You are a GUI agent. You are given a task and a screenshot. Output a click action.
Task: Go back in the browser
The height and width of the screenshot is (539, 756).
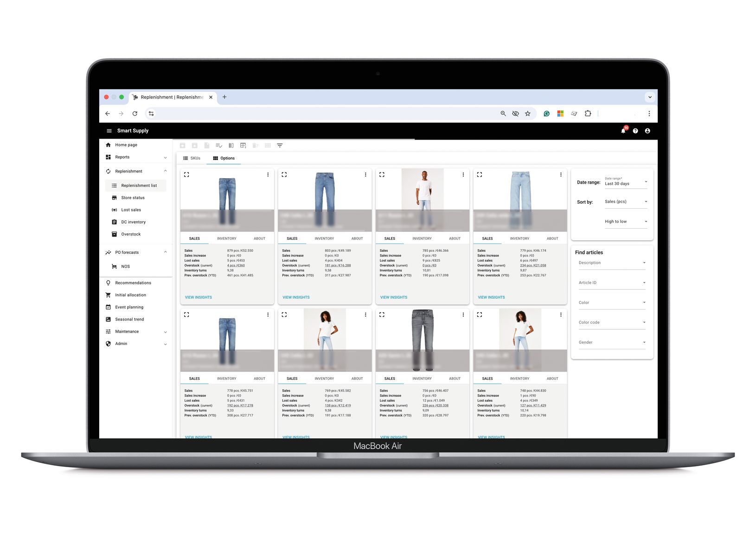pos(108,114)
